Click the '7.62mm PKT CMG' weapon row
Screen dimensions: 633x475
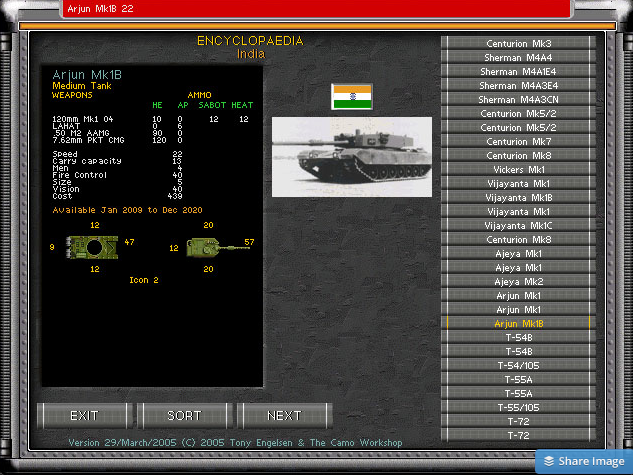117,140
